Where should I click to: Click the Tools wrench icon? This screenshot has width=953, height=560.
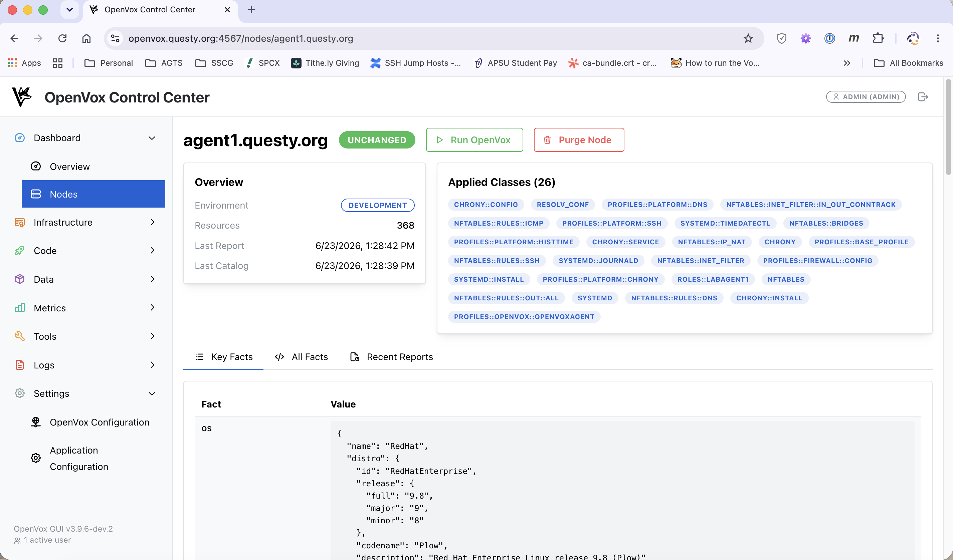20,336
